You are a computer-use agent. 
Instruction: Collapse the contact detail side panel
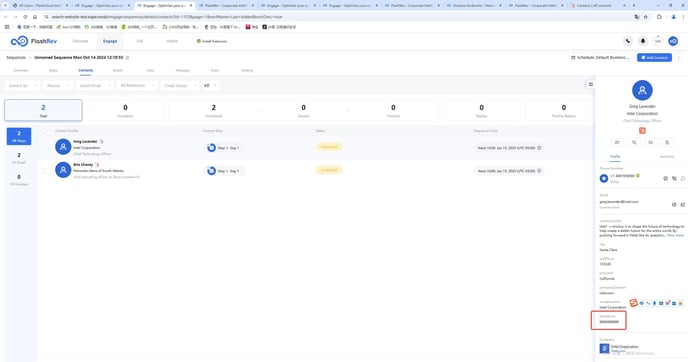click(591, 84)
